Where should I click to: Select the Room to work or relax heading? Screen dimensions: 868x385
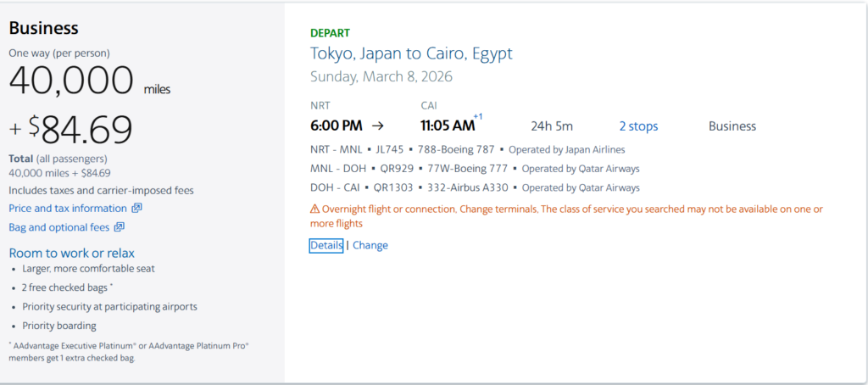pos(71,253)
